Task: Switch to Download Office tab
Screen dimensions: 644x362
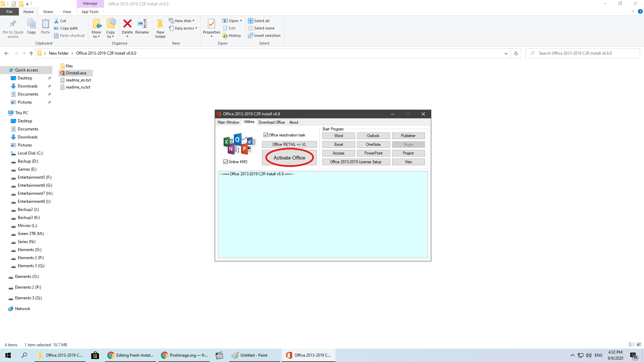Action: [271, 122]
